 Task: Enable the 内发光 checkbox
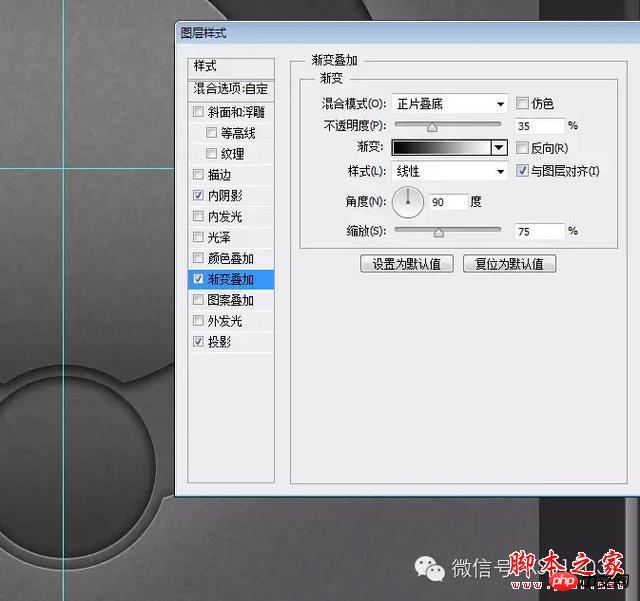click(x=198, y=216)
